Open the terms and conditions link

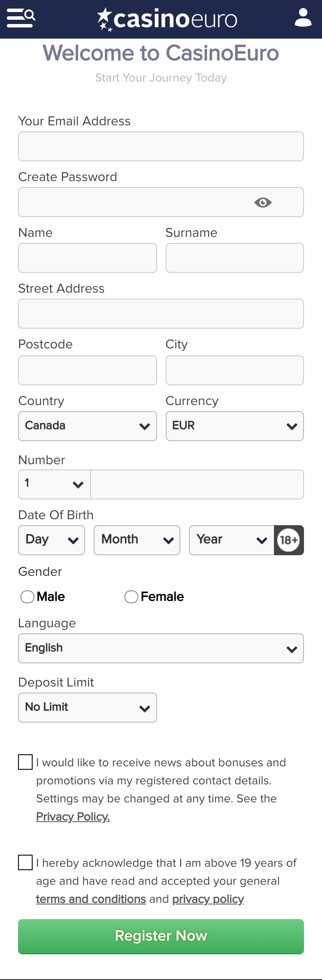click(x=91, y=899)
